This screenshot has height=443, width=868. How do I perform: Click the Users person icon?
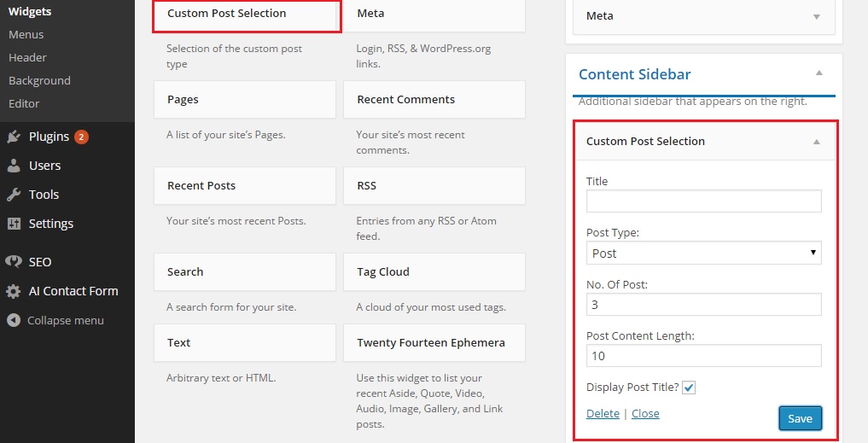click(14, 166)
